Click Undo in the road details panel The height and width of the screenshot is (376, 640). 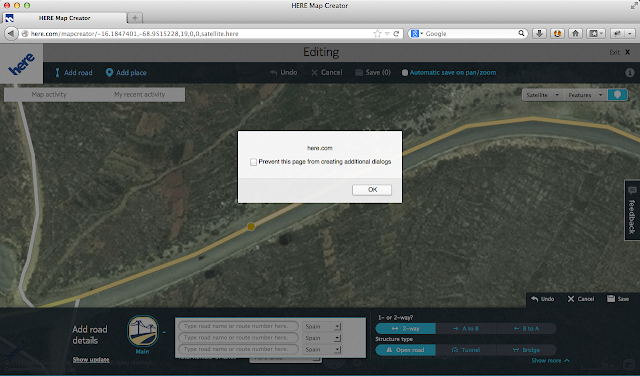[x=542, y=299]
